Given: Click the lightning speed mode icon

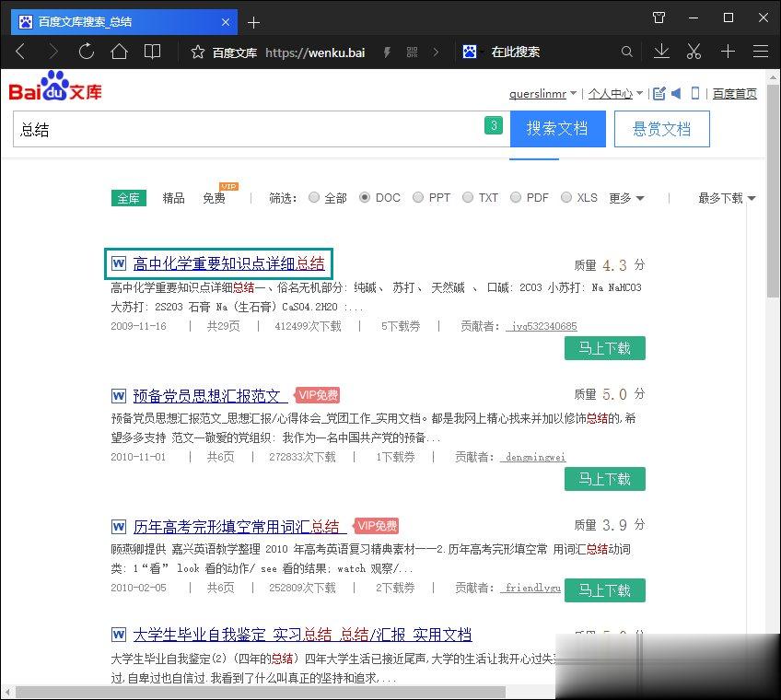Looking at the screenshot, I should [x=387, y=52].
